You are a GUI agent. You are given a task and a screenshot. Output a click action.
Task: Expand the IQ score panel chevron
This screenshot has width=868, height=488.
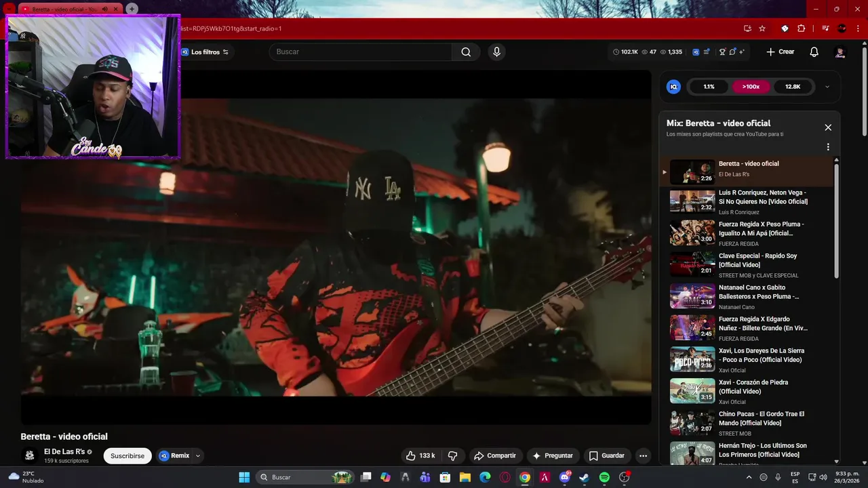tap(827, 87)
